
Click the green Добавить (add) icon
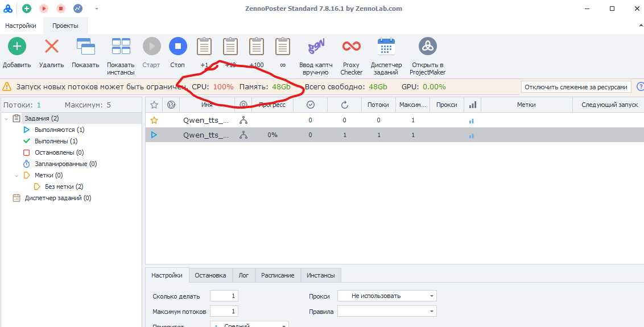click(17, 47)
